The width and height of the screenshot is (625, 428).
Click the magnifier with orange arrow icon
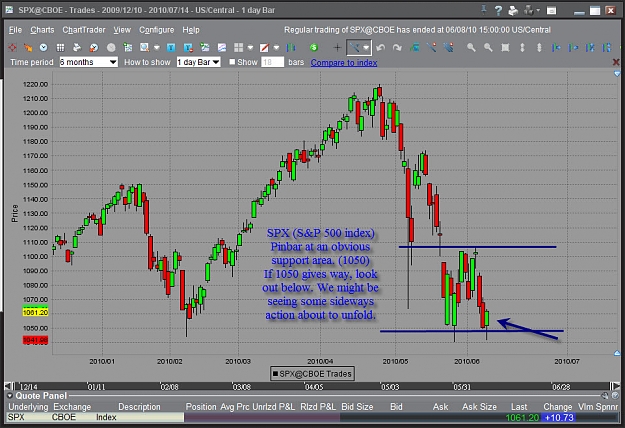pyautogui.click(x=94, y=48)
